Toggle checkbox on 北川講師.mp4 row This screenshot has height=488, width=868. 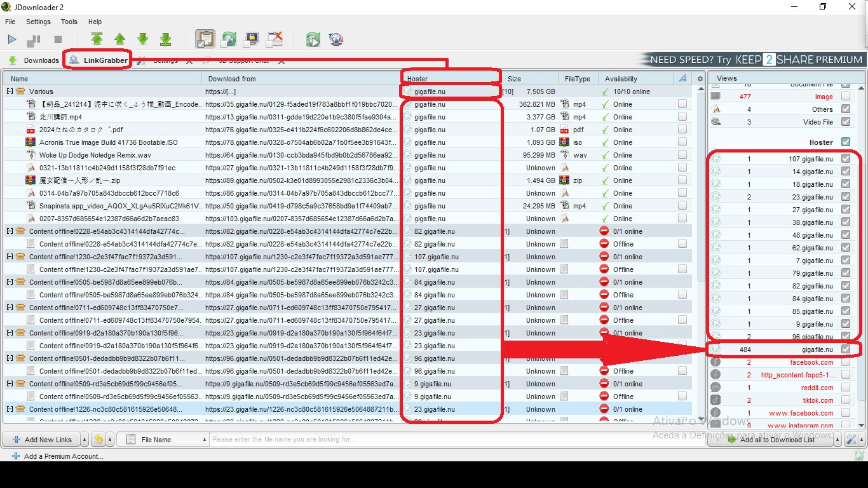682,117
